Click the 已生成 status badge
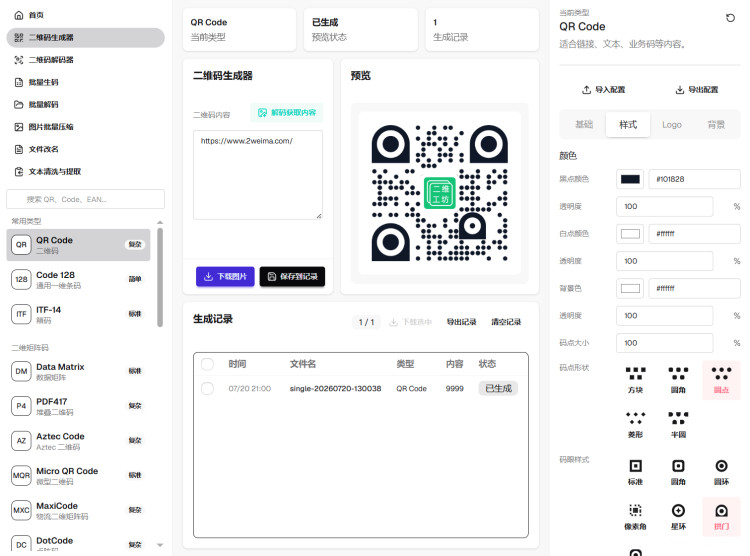 coord(498,389)
